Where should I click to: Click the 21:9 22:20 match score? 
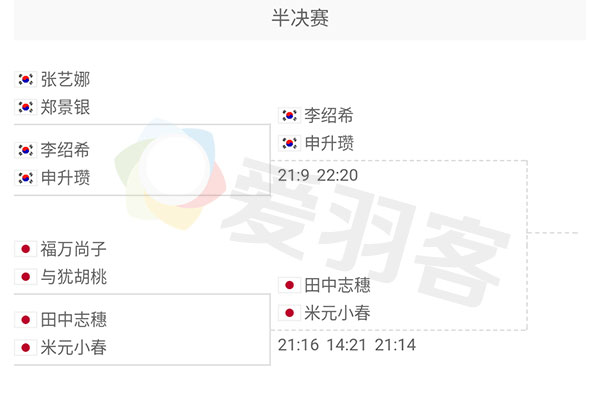(x=318, y=175)
